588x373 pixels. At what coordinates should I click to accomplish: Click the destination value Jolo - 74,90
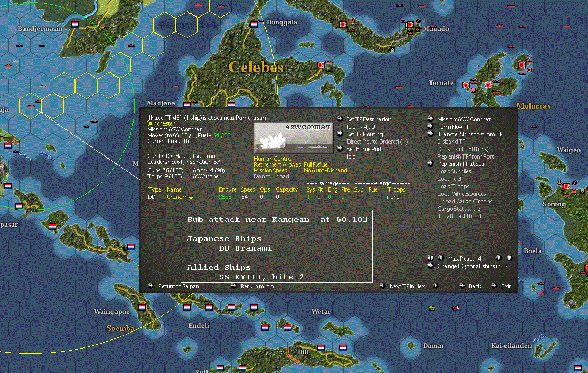[361, 127]
